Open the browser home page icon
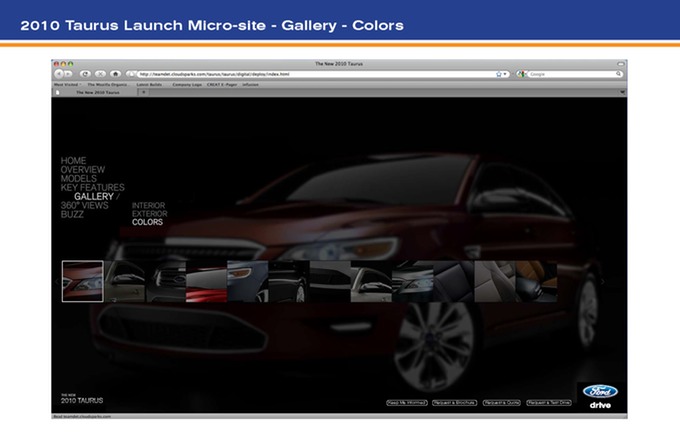Viewport: 680px width, 439px height. click(x=115, y=74)
